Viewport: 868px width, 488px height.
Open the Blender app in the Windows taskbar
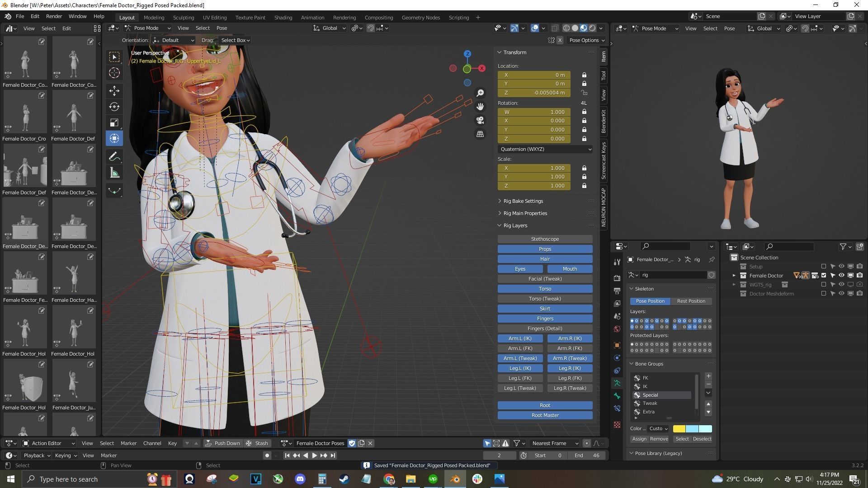(455, 479)
